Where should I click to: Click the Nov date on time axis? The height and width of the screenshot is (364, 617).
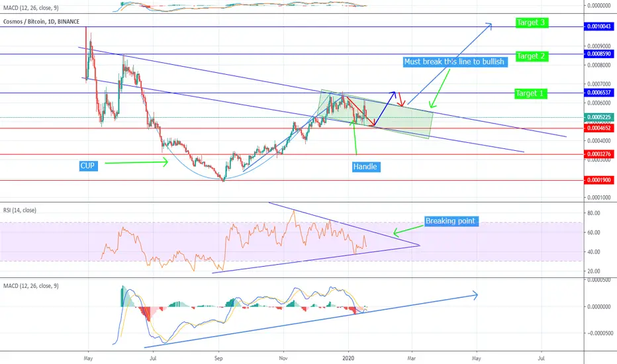pos(283,359)
